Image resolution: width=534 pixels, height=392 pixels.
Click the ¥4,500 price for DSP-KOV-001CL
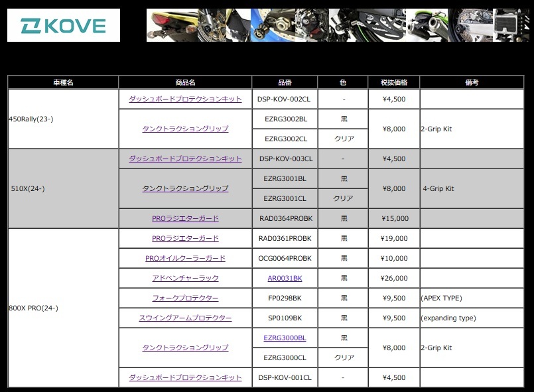click(x=394, y=377)
